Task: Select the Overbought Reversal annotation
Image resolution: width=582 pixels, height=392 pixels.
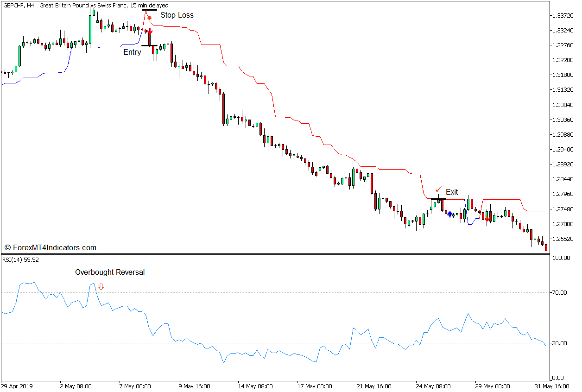Action: [110, 272]
